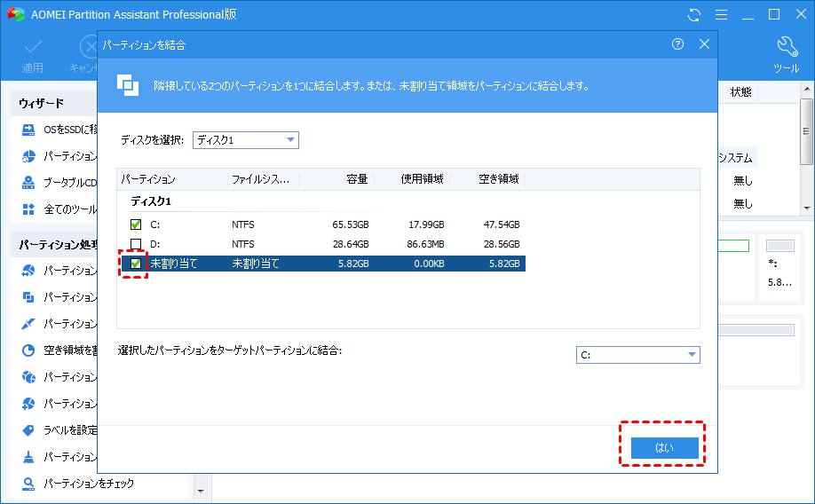The height and width of the screenshot is (504, 815).
Task: Click the 86.63MB used space value
Action: [x=425, y=244]
